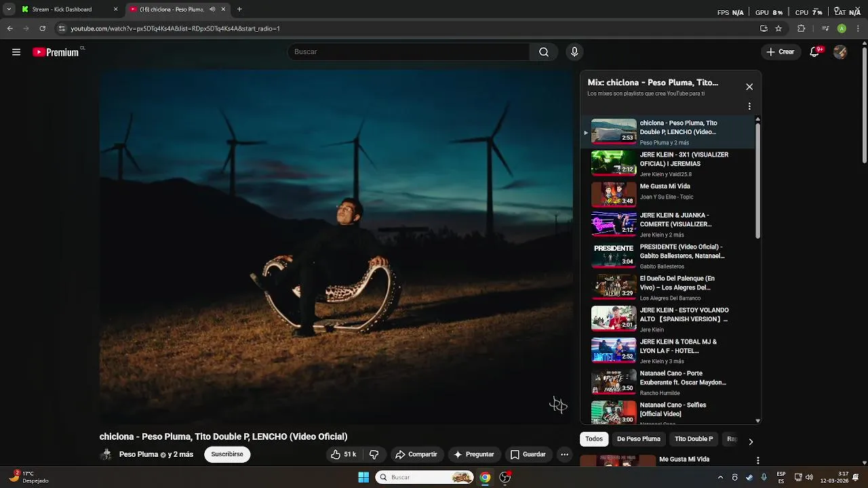The width and height of the screenshot is (868, 488).
Task: Close the Kick Dashboard tab
Action: tap(115, 9)
